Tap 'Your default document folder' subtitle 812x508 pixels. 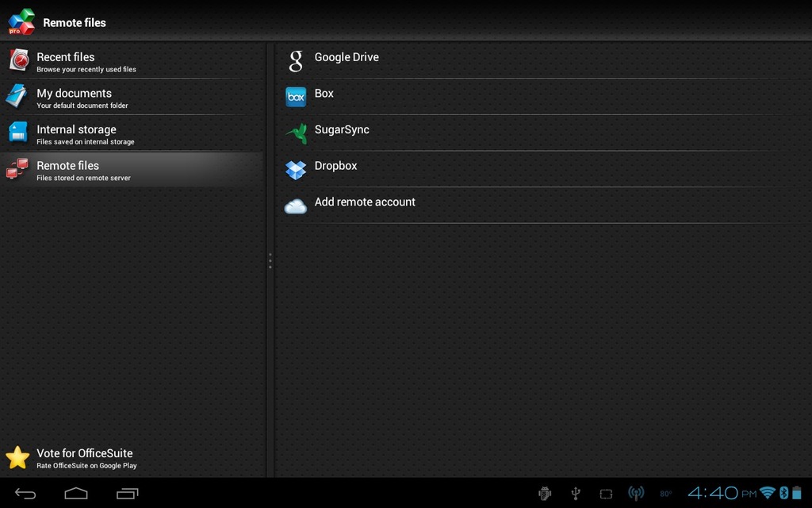click(82, 106)
